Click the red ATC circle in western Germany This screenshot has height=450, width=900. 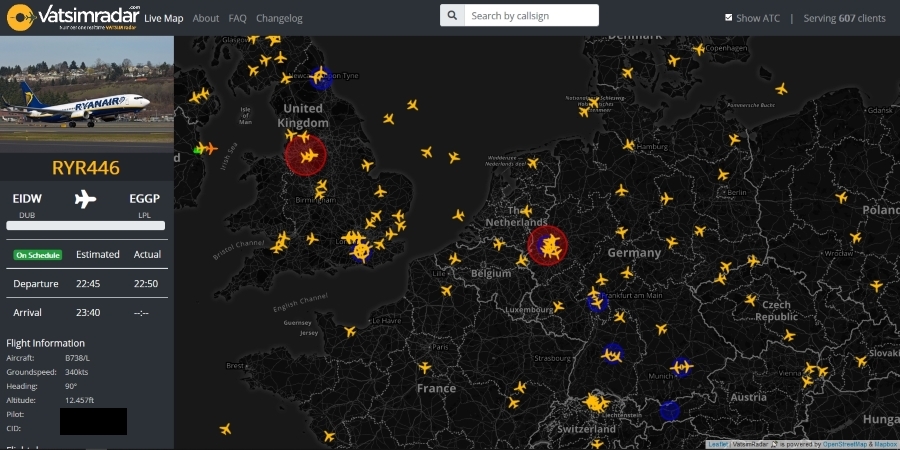[547, 245]
